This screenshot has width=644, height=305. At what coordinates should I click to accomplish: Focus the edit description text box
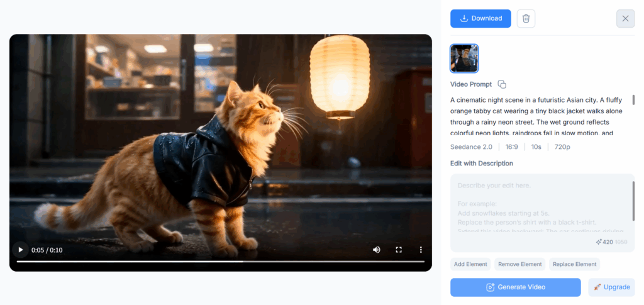click(542, 213)
